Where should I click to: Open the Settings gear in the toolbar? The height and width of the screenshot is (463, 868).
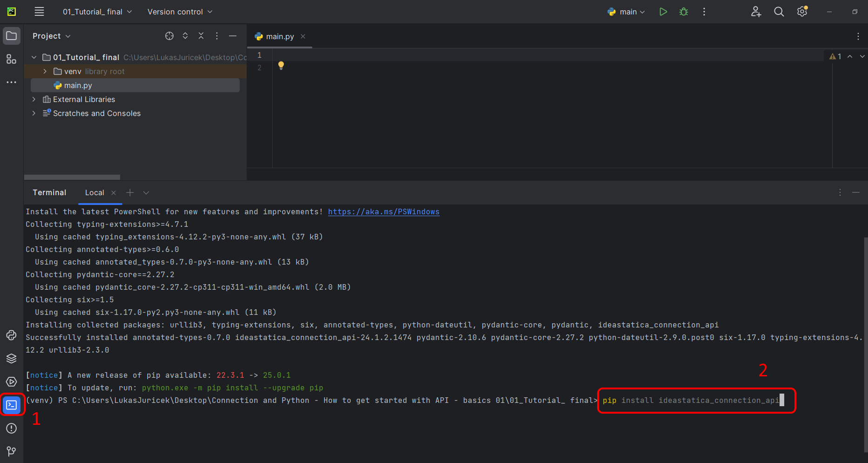(802, 12)
